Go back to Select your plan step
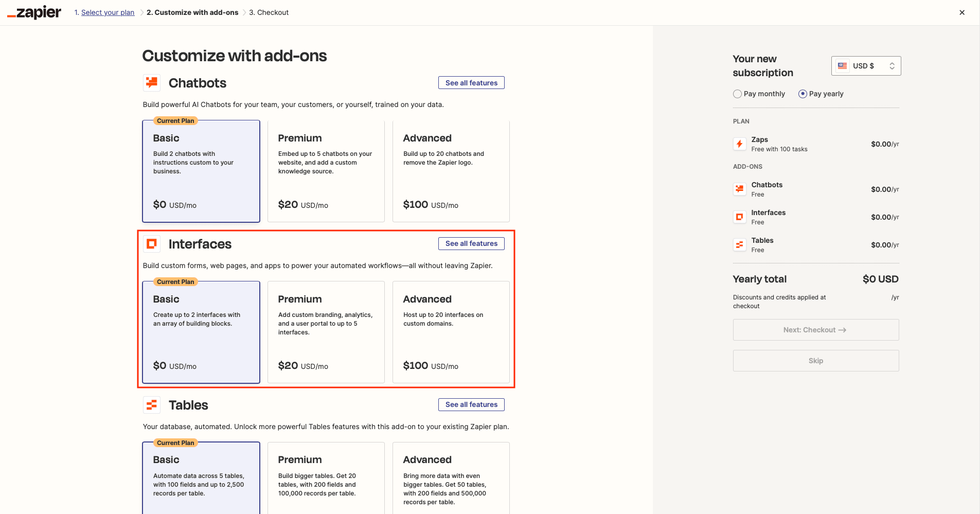Viewport: 980px width, 514px height. (x=108, y=12)
